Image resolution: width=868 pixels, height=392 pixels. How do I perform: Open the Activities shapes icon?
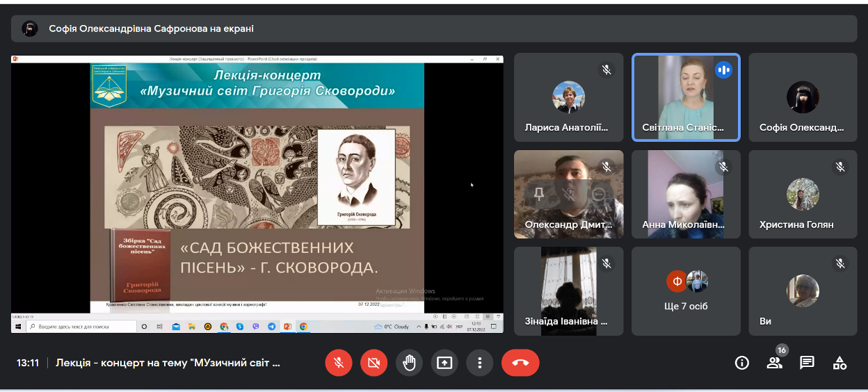click(x=840, y=363)
